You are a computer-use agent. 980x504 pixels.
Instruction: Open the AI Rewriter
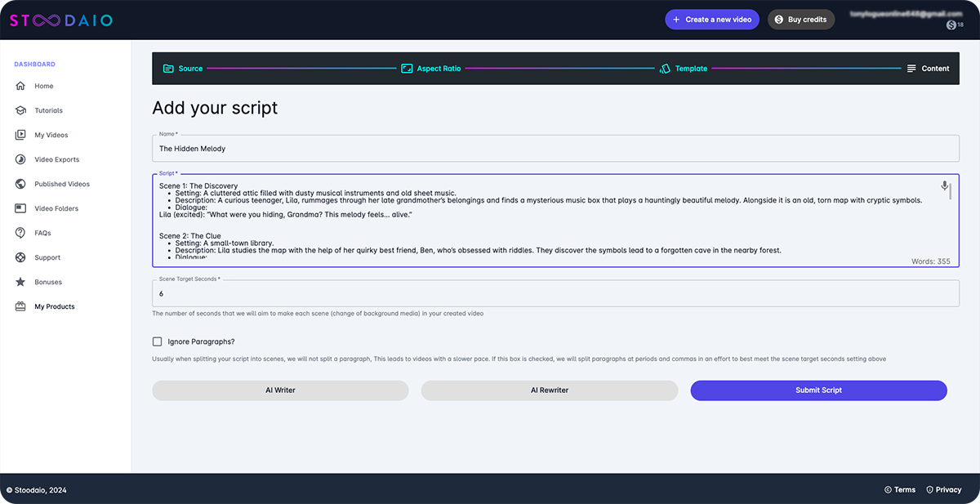point(549,390)
